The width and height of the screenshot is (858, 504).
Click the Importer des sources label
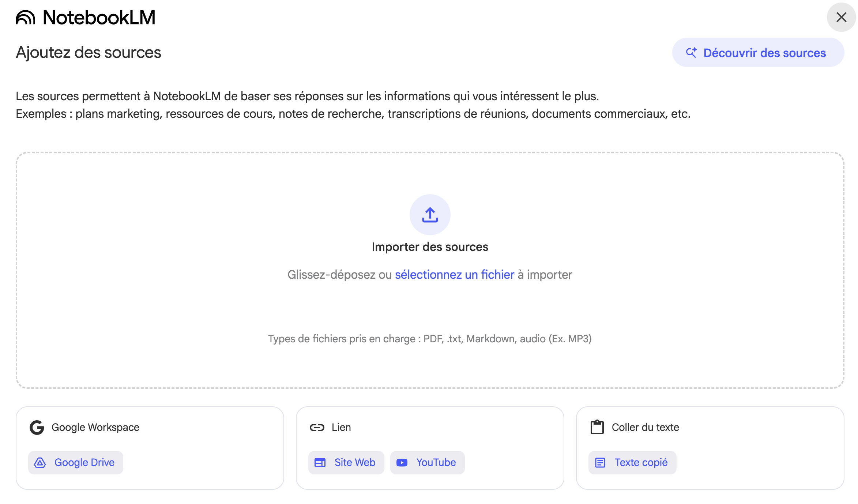coord(430,247)
